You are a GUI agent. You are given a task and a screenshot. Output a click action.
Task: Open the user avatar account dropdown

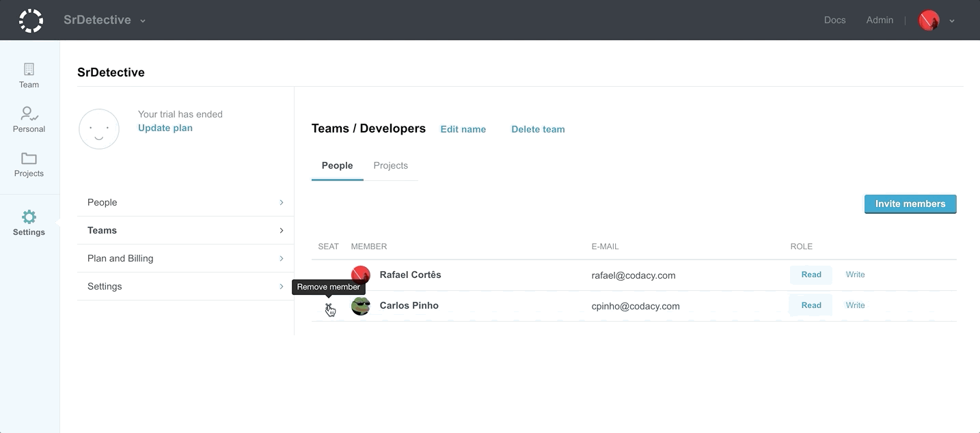pyautogui.click(x=936, y=20)
